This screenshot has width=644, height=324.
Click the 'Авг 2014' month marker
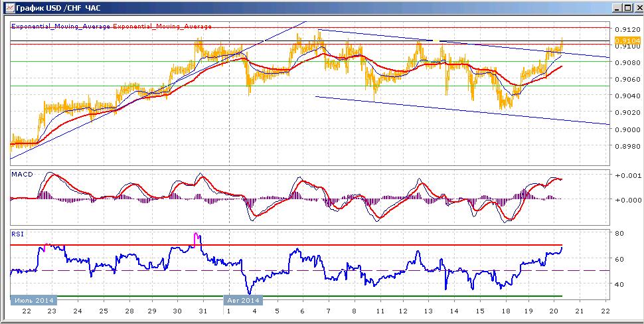(244, 300)
